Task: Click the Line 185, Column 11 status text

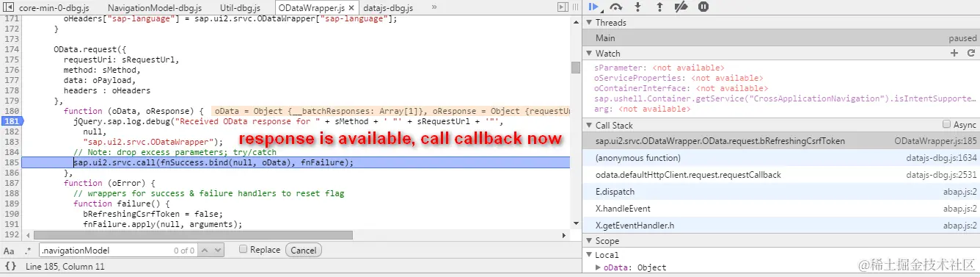Action: 65,267
